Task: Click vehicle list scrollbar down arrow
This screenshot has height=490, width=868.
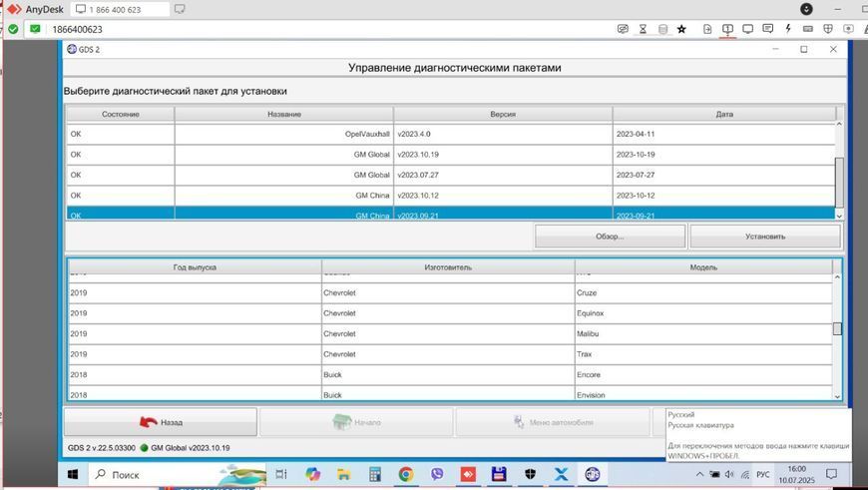Action: pos(837,396)
